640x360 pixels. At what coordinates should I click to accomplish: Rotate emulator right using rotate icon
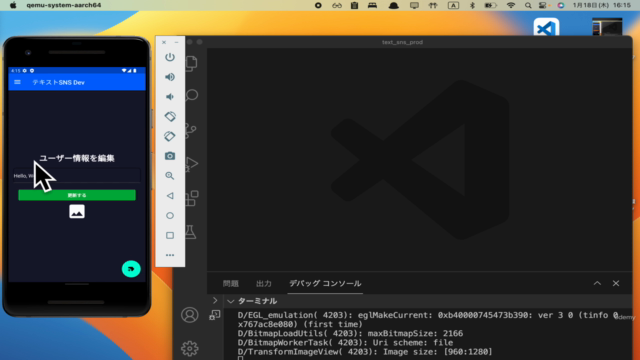[x=170, y=136]
